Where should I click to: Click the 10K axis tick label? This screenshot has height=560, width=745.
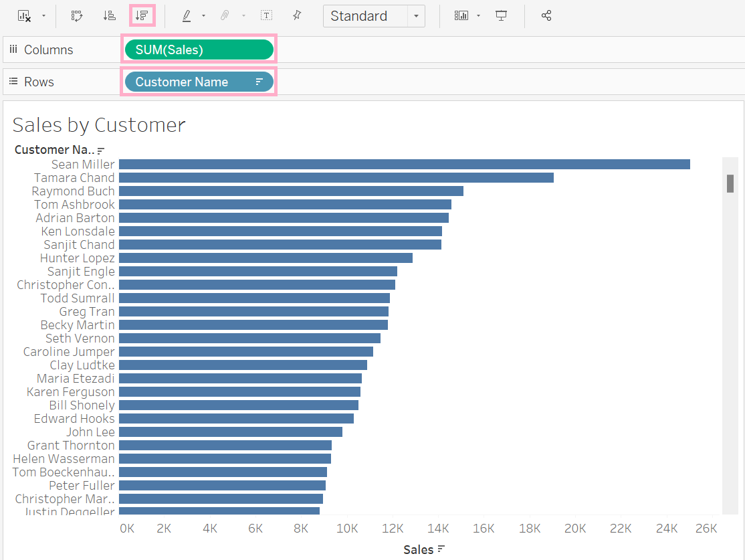click(347, 529)
